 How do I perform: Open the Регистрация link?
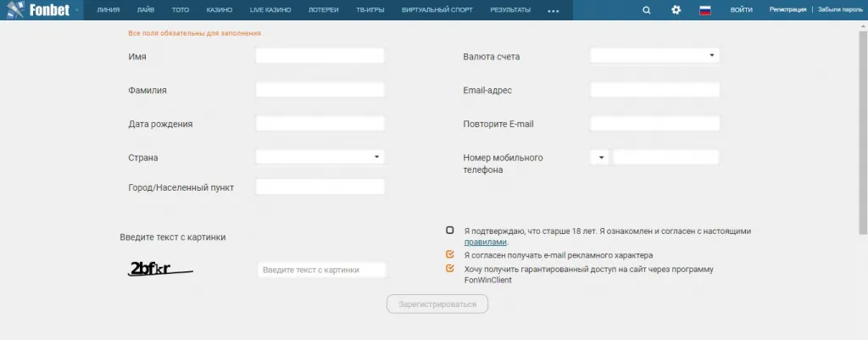coord(787,10)
